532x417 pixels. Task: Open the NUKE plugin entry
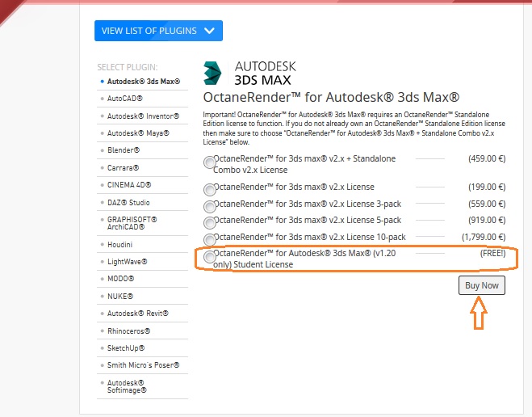point(120,296)
